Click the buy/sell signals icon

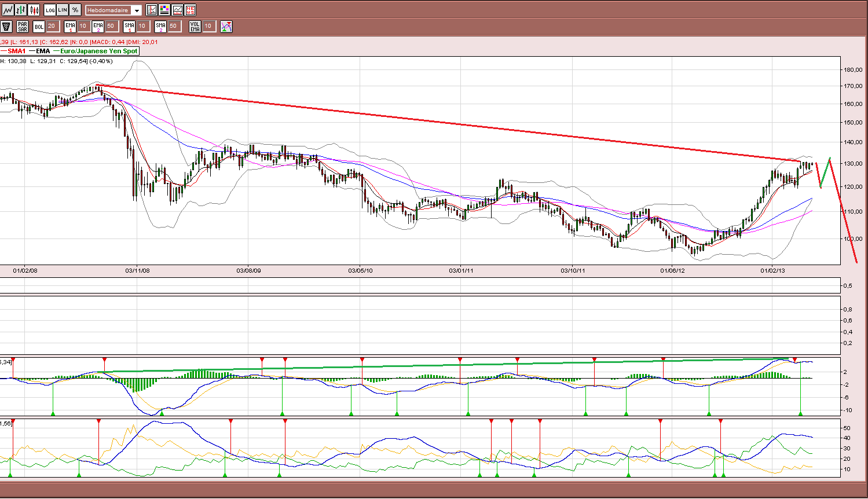click(226, 27)
